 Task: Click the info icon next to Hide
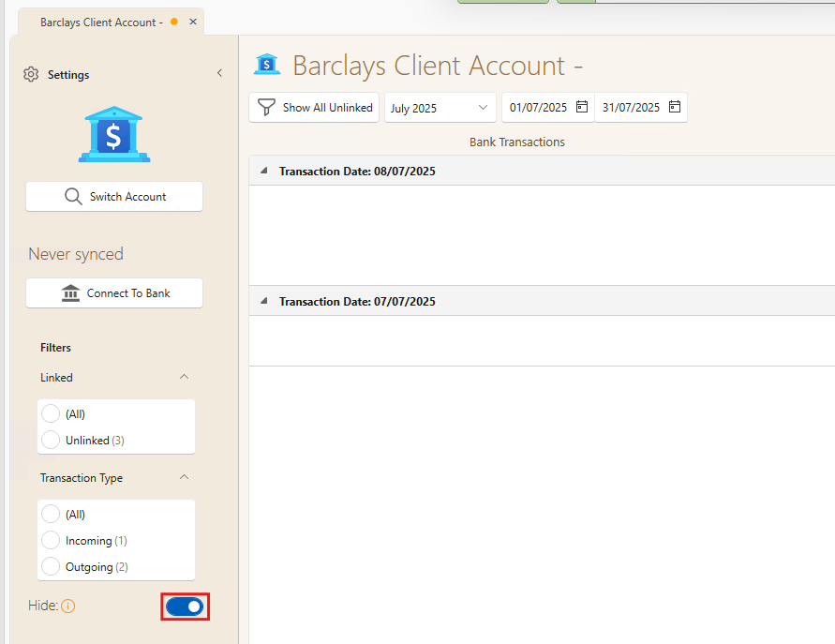68,606
